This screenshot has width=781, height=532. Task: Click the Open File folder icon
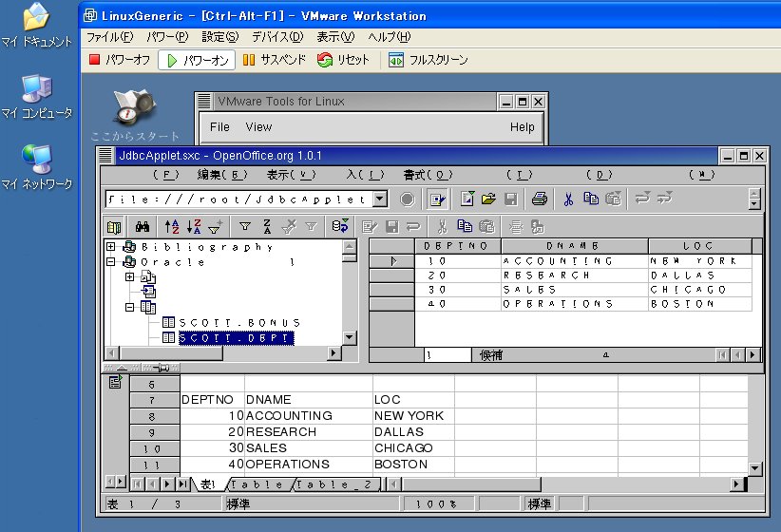488,199
